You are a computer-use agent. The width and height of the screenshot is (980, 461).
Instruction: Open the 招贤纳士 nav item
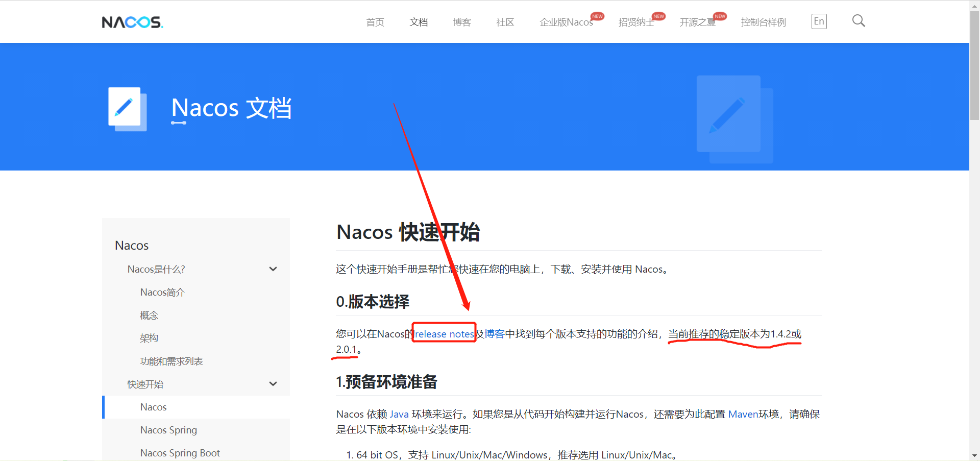coord(636,22)
